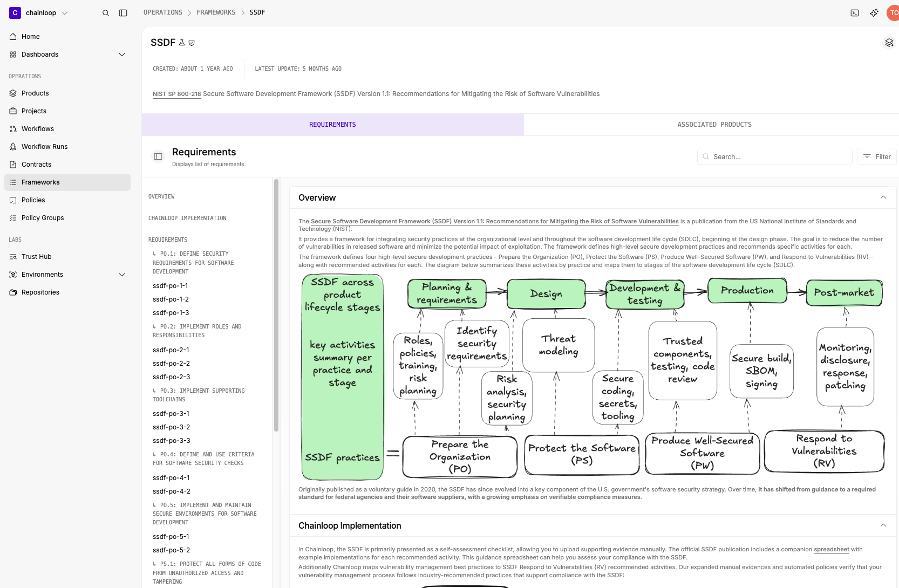
Task: Click the FRAMEWORKS breadcrumb
Action: click(216, 12)
